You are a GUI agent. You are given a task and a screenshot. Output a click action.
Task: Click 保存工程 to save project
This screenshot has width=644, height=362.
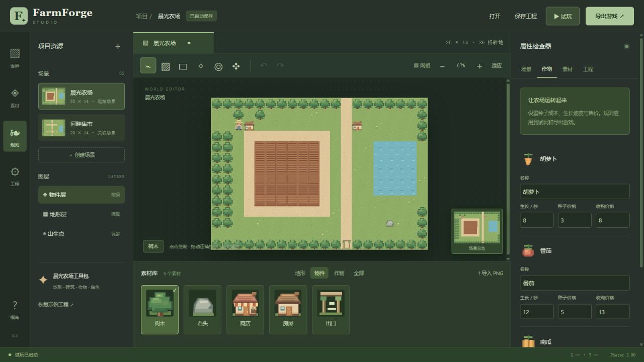[x=526, y=16]
